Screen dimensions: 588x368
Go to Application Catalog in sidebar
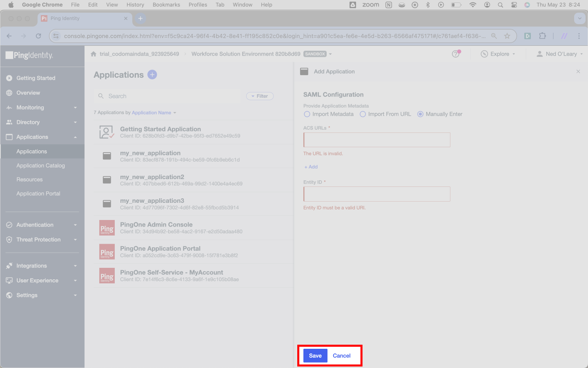[40, 166]
